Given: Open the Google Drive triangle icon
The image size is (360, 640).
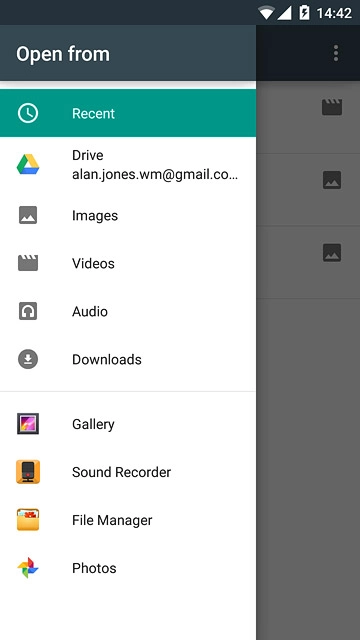Looking at the screenshot, I should [x=28, y=164].
